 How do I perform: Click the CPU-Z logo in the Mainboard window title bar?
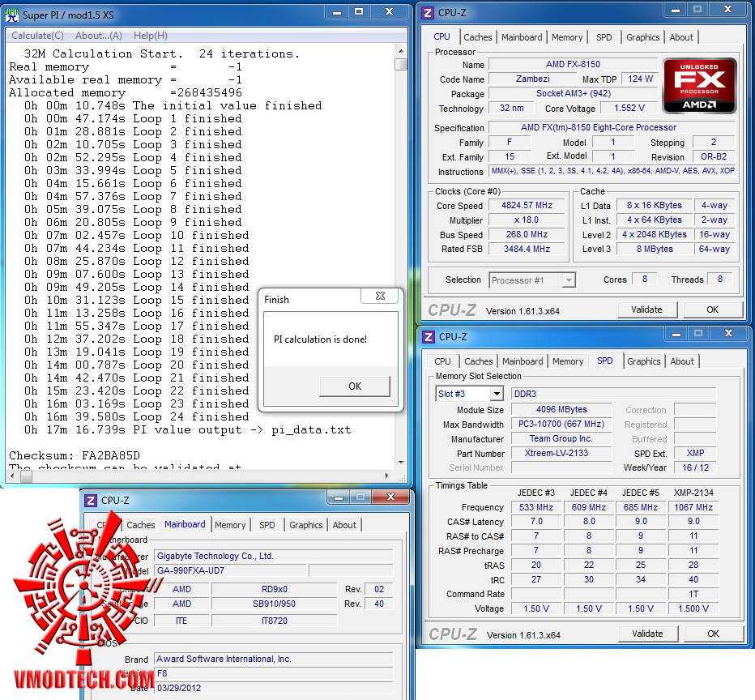click(91, 501)
